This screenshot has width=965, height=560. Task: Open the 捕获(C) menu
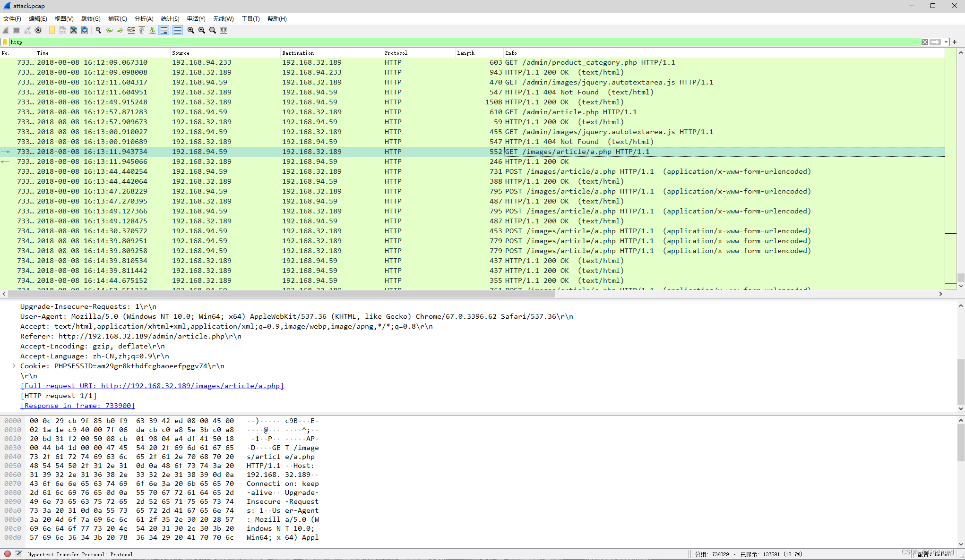tap(117, 19)
